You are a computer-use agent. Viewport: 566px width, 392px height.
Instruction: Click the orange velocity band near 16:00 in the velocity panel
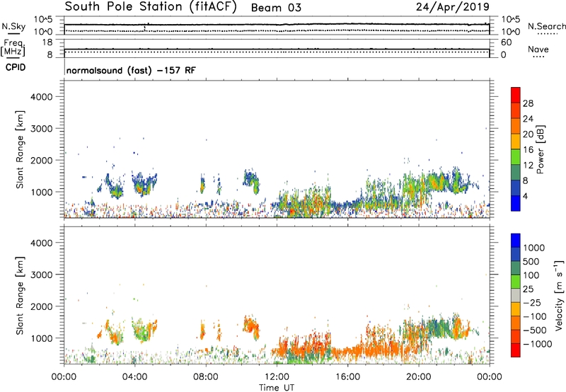click(348, 351)
